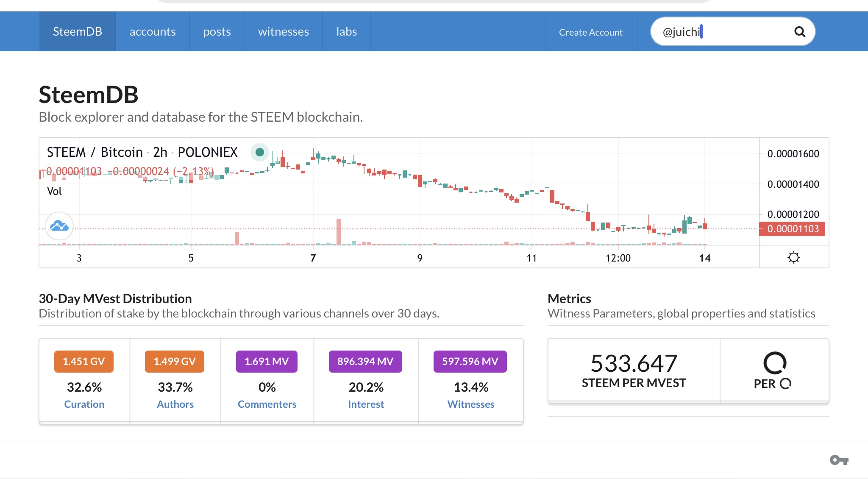Open the Curation distribution link
Viewport: 868px width, 479px height.
tap(84, 404)
